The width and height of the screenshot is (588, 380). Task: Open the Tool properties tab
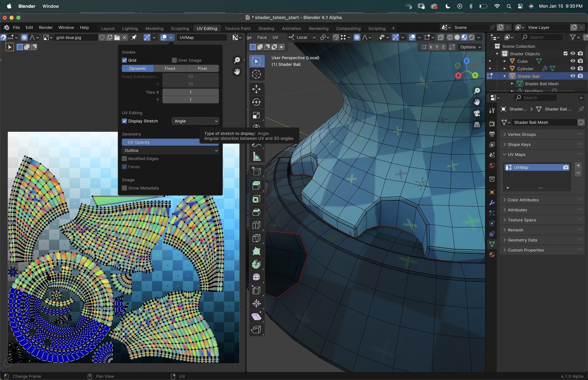pyautogui.click(x=492, y=110)
